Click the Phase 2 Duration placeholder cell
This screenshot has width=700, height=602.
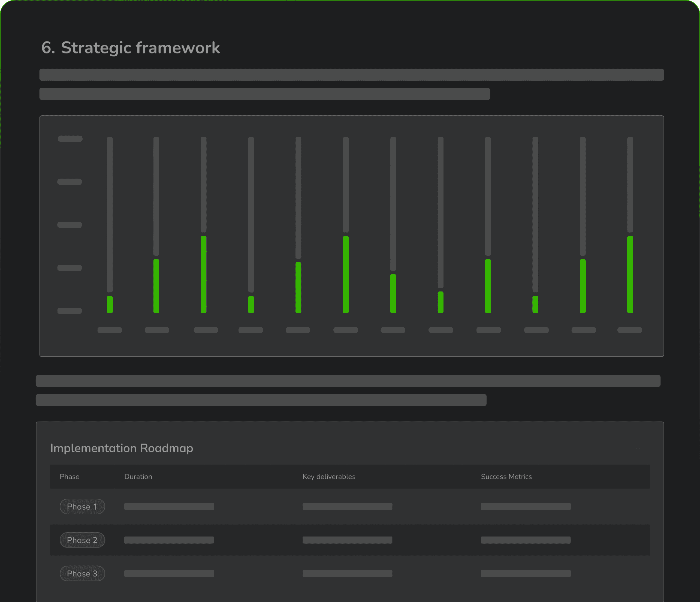[x=169, y=540]
